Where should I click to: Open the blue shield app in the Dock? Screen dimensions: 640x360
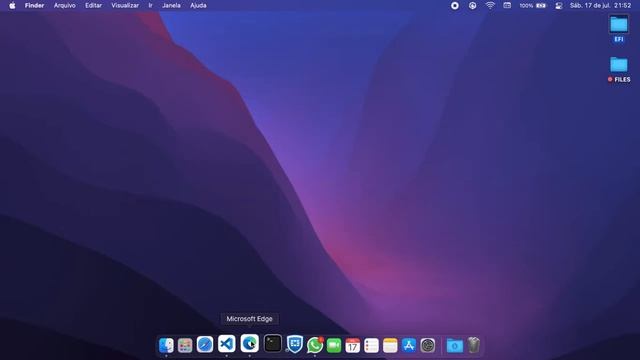click(x=295, y=344)
